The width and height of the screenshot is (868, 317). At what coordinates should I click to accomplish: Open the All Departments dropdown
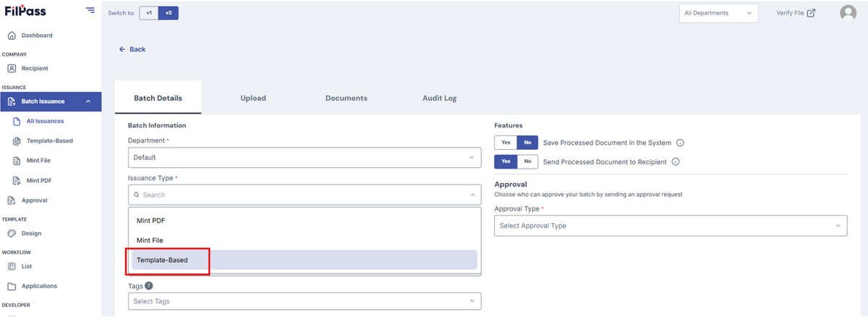[x=718, y=13]
